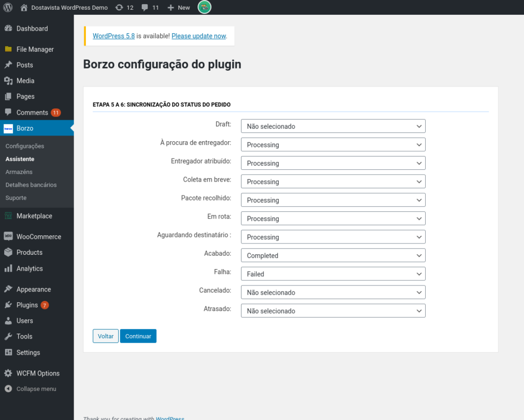Expand the Falha status dropdown

click(x=333, y=274)
